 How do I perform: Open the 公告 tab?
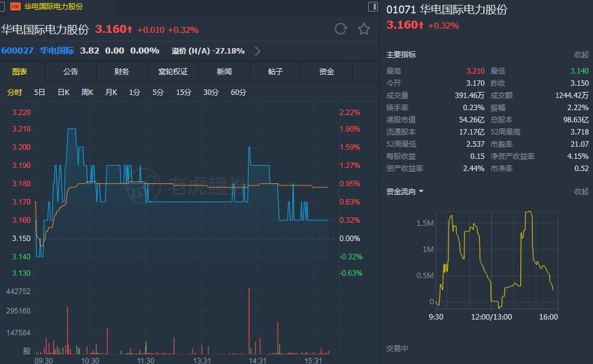(x=71, y=72)
